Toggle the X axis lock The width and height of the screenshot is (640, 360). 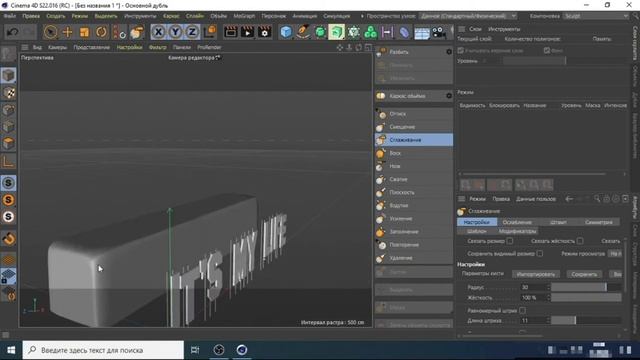(158, 32)
